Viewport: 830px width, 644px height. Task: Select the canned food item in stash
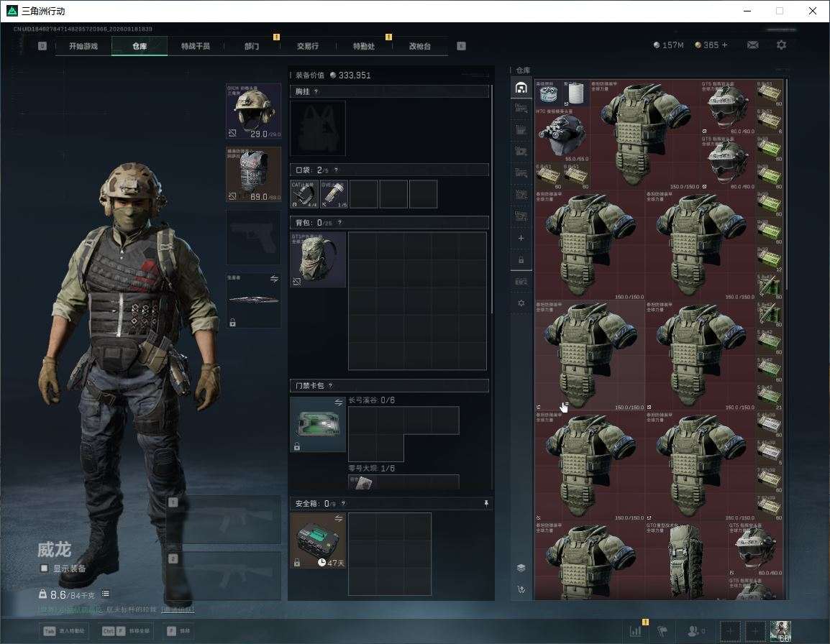point(548,94)
